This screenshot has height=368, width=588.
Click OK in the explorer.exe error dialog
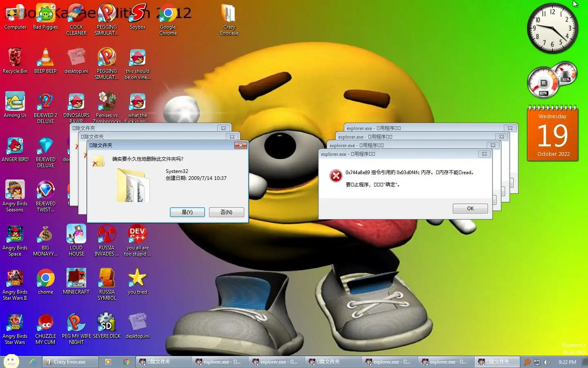point(470,209)
